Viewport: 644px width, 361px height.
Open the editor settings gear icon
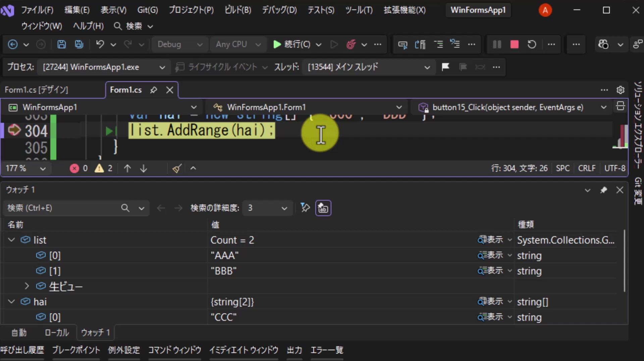620,90
